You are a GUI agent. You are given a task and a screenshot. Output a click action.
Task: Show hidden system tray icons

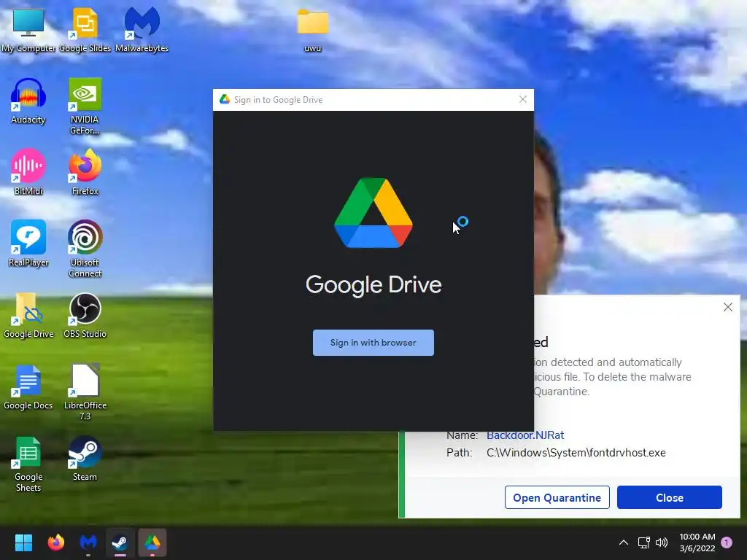pyautogui.click(x=623, y=542)
